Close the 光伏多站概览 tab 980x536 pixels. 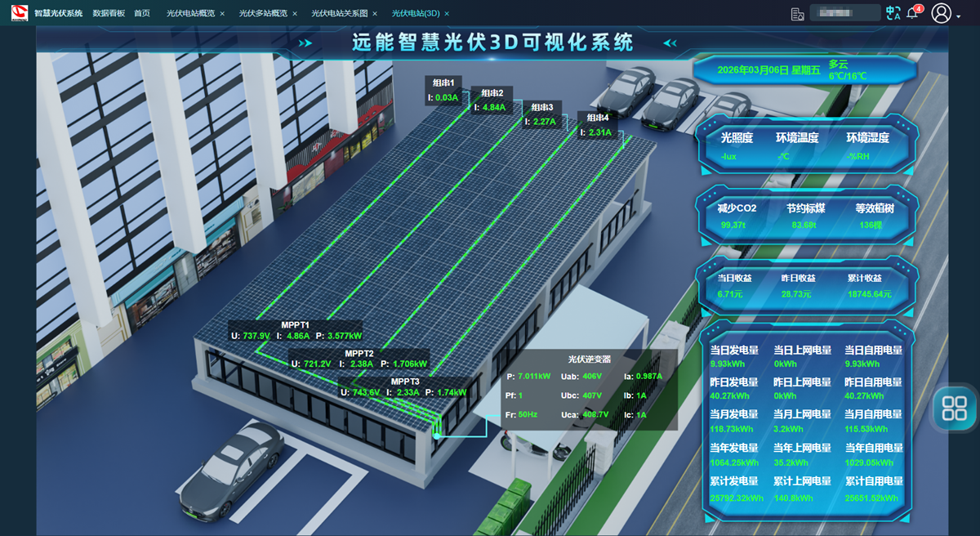pos(295,14)
